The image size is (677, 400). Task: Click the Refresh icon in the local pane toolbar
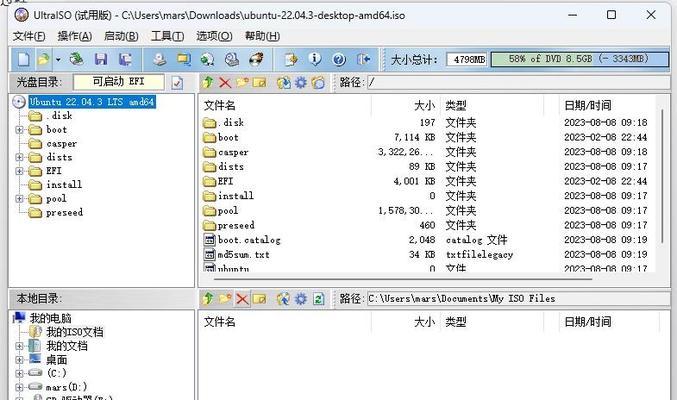pyautogui.click(x=319, y=298)
